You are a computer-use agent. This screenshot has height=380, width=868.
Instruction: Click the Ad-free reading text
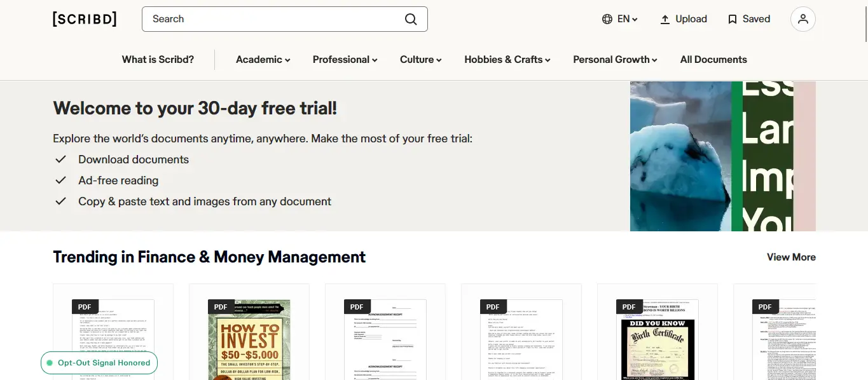pos(118,180)
